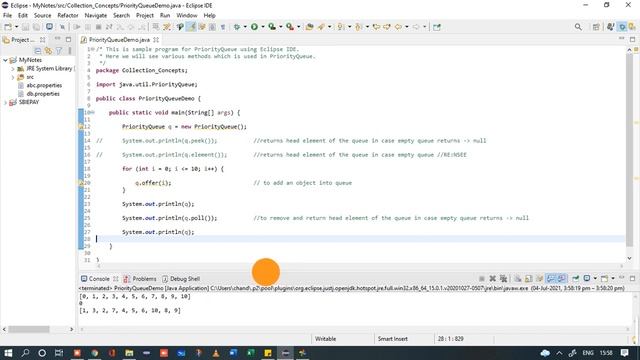Click the toolbar Search magnifier icon
640x360 pixels.
(x=578, y=27)
